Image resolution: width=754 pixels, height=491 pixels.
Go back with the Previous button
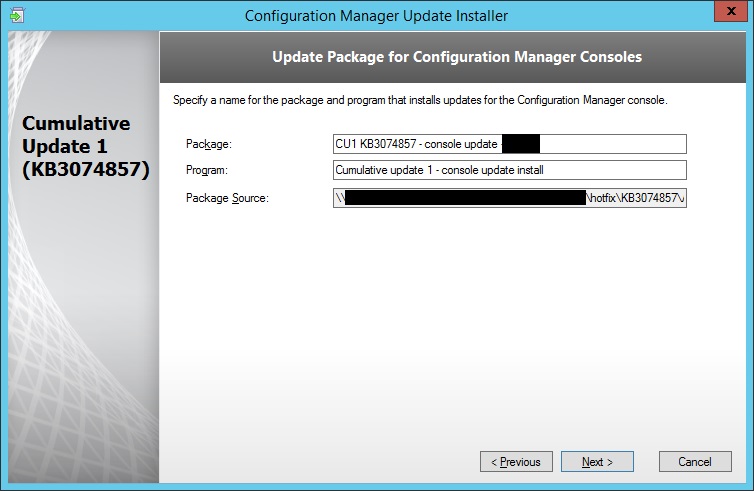coord(516,462)
